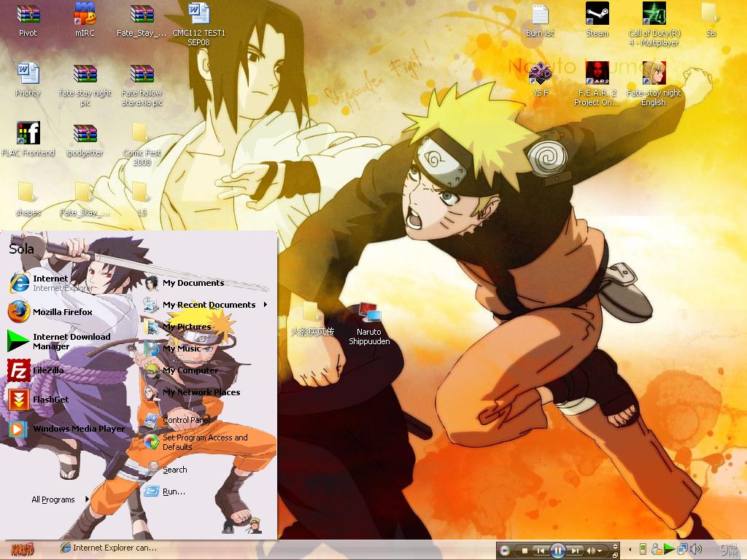This screenshot has width=747, height=560.
Task: Open My Music in Start menu
Action: click(172, 349)
